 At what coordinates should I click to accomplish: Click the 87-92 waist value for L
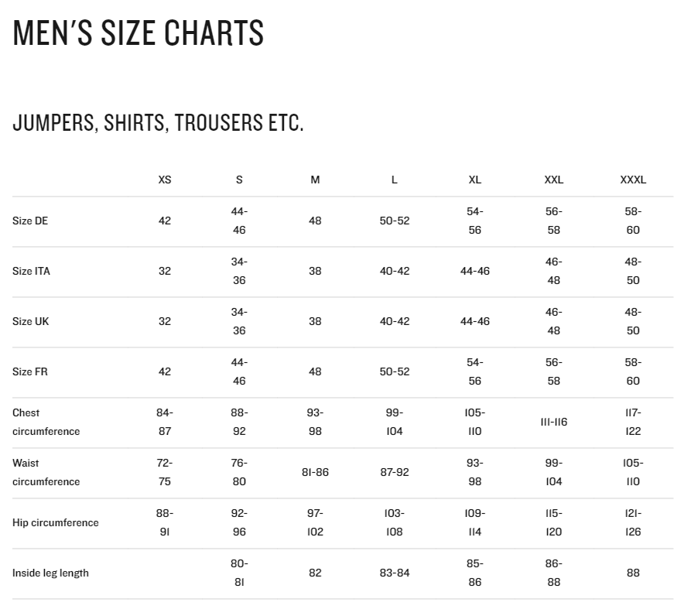pos(395,472)
